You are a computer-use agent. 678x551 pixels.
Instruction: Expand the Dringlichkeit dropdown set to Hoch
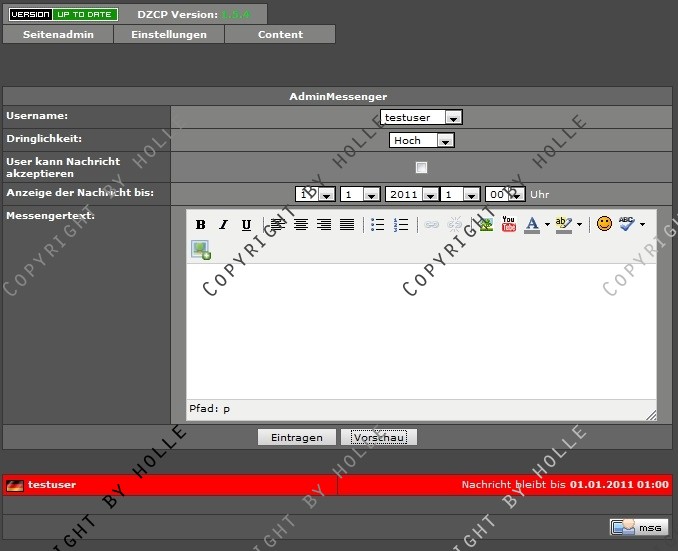421,141
